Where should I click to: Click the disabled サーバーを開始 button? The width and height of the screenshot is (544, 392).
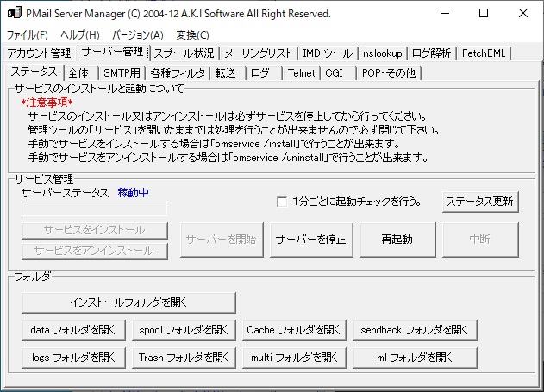pyautogui.click(x=222, y=240)
